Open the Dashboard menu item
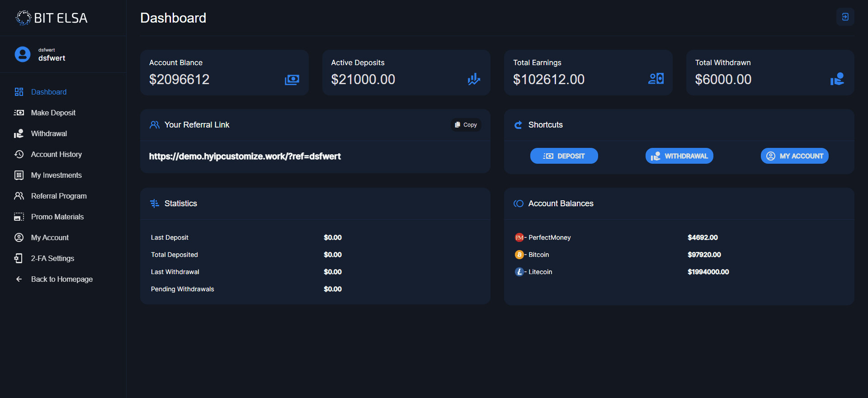This screenshot has height=398, width=868. pos(49,92)
